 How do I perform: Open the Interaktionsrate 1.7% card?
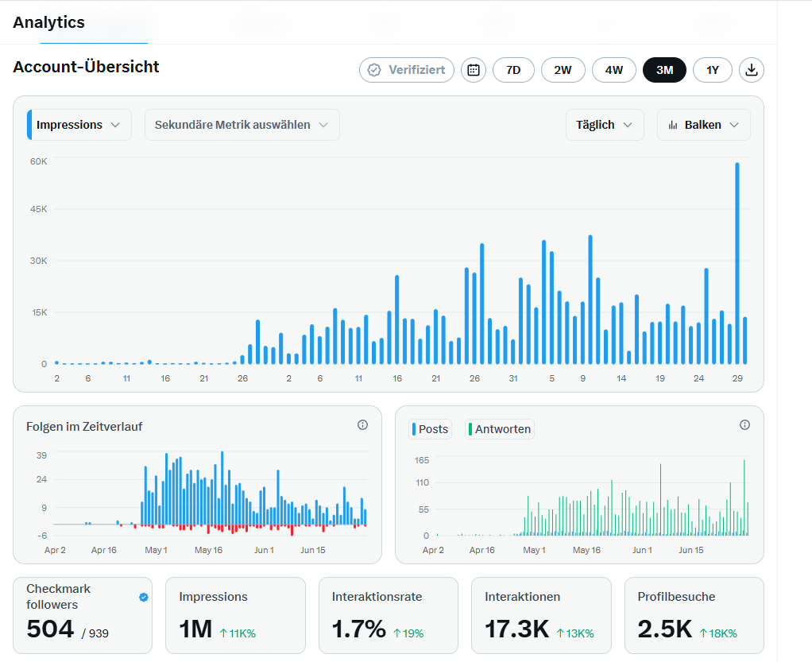(x=389, y=615)
